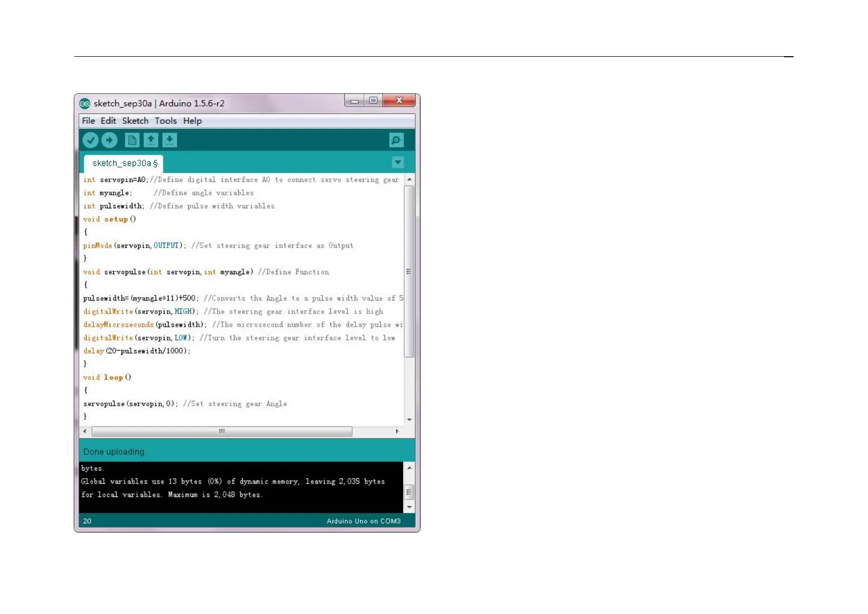
Task: Open the Sketch menu
Action: coord(135,121)
